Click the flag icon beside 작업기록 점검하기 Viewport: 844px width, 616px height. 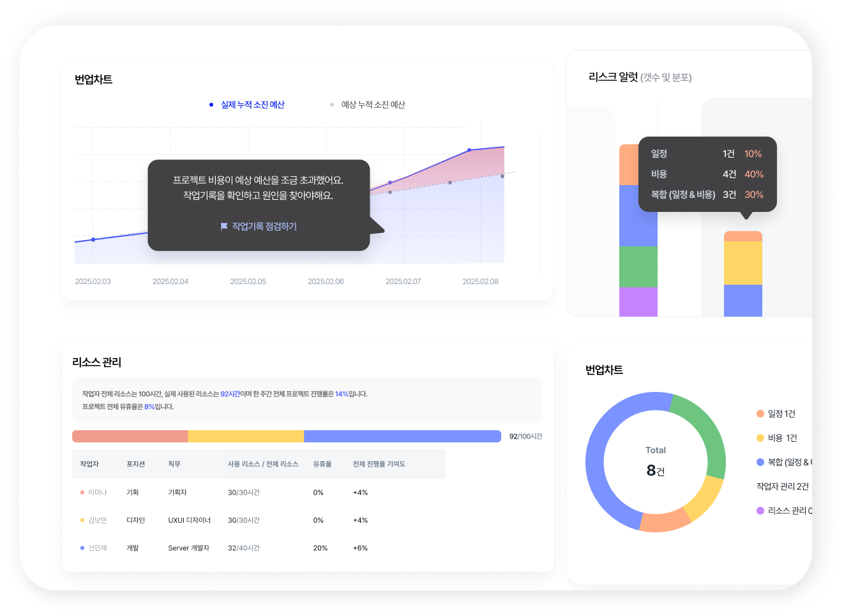224,227
